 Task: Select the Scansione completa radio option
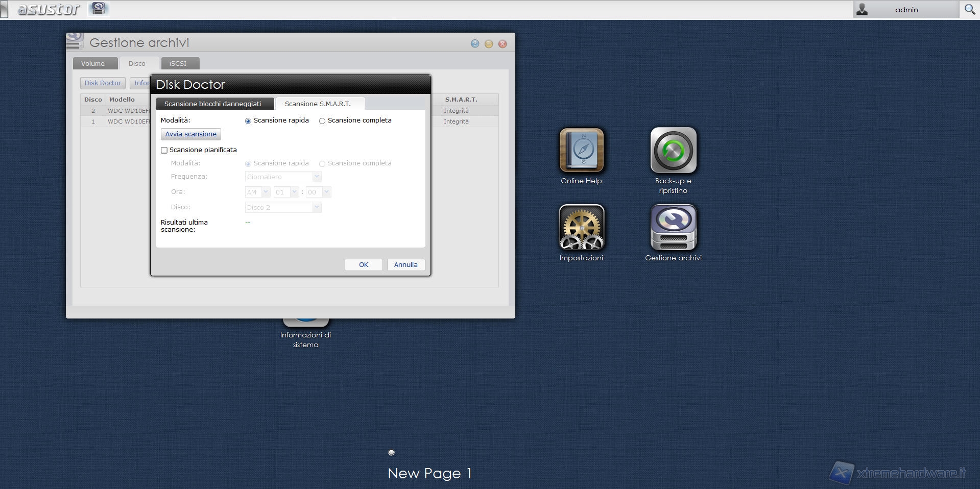(322, 121)
